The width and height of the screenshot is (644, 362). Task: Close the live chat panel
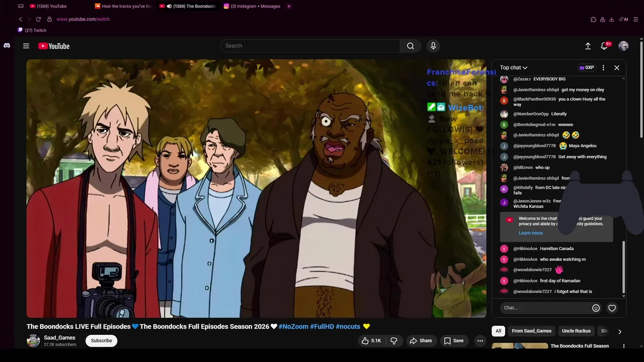click(x=617, y=67)
